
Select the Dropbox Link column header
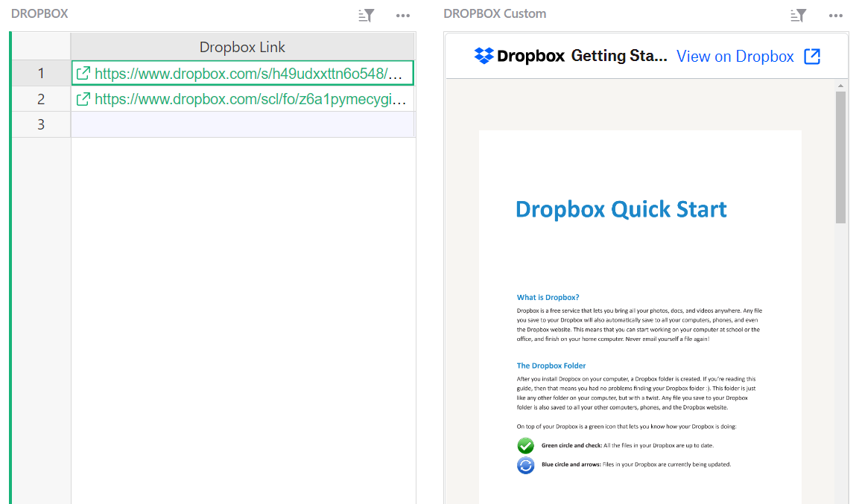click(242, 47)
